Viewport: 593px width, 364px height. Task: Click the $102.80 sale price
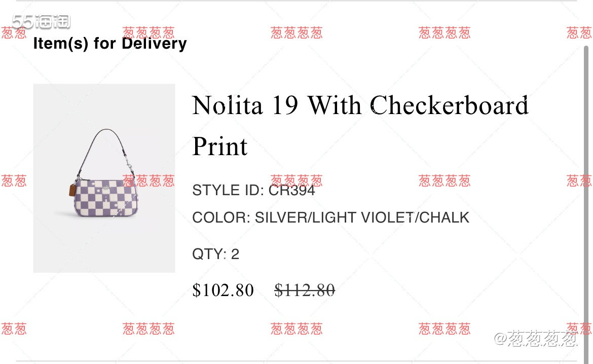click(223, 290)
